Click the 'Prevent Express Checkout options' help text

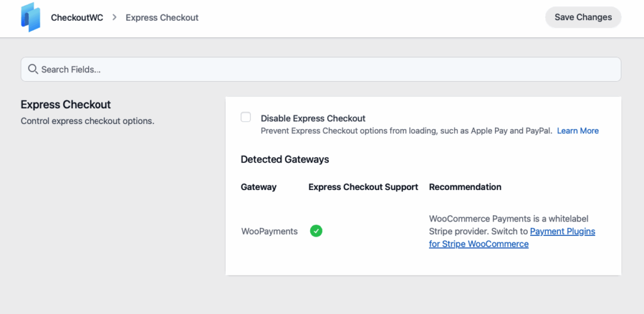click(x=407, y=131)
